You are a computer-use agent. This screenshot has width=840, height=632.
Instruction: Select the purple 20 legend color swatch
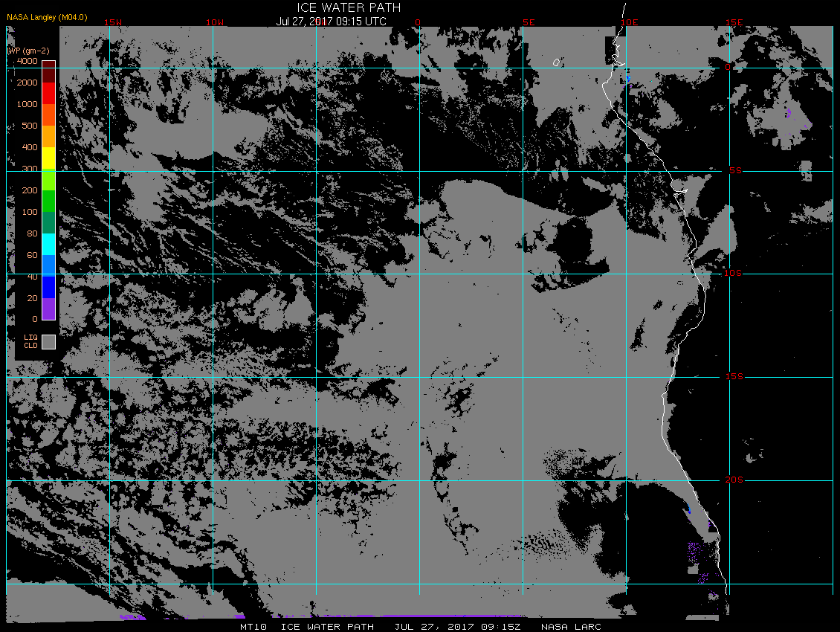pyautogui.click(x=49, y=309)
